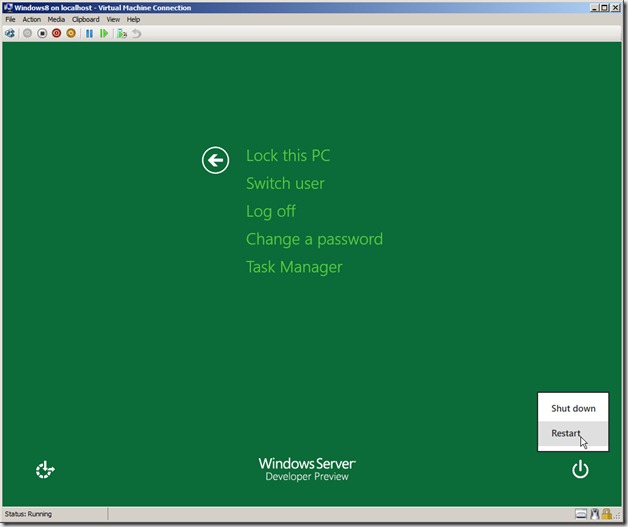Minimize the Virtual Machine Connection window
Image resolution: width=628 pixels, height=527 pixels.
coord(594,8)
